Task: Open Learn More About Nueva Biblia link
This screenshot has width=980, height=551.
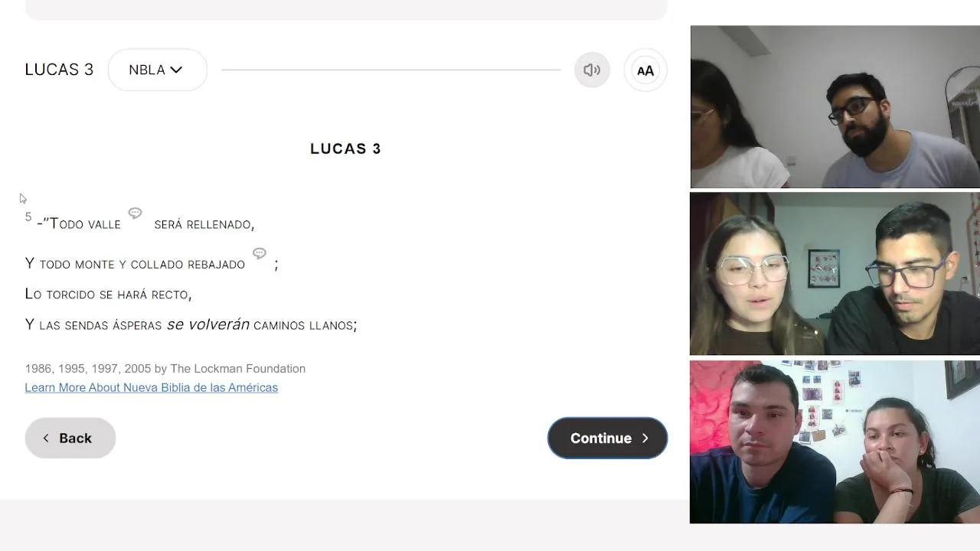Action: coord(151,387)
